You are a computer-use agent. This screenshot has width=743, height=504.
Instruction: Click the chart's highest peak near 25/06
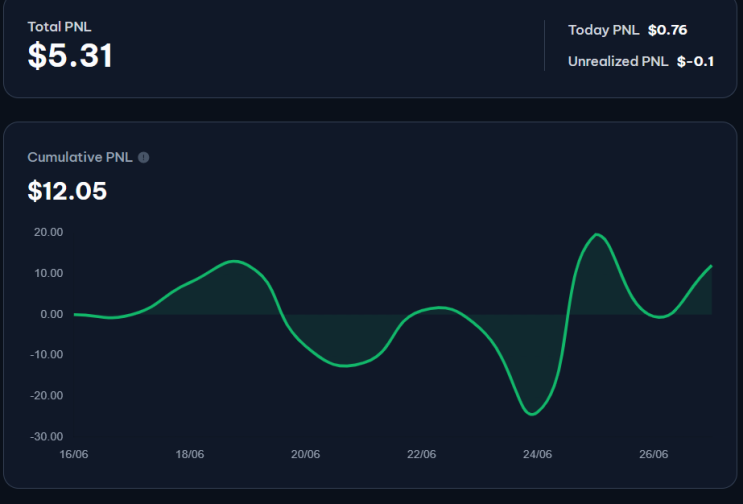(597, 234)
